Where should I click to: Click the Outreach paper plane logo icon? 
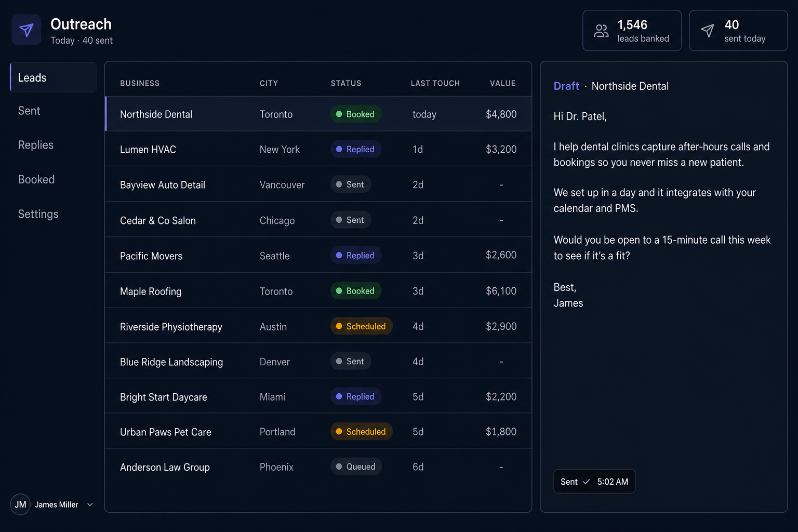coord(26,30)
